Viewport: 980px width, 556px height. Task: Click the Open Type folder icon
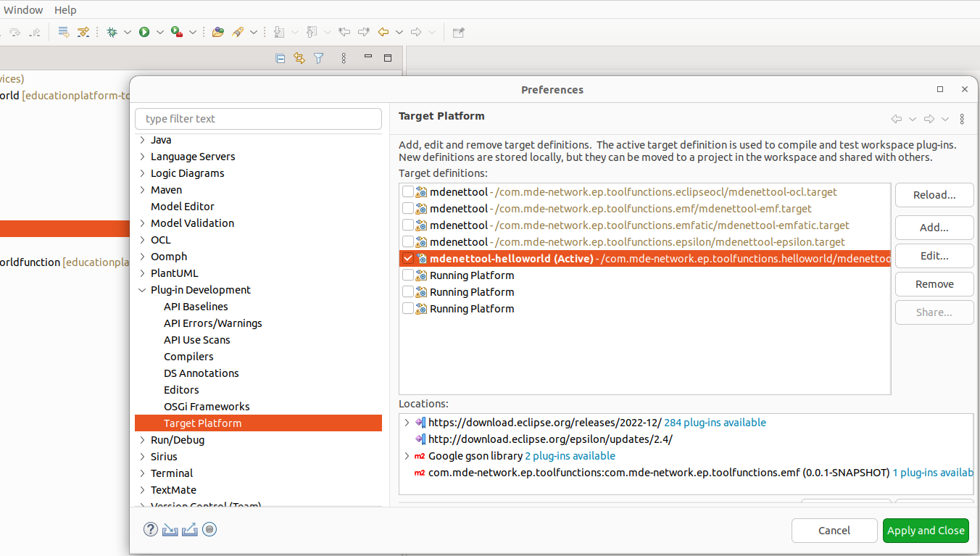point(218,32)
